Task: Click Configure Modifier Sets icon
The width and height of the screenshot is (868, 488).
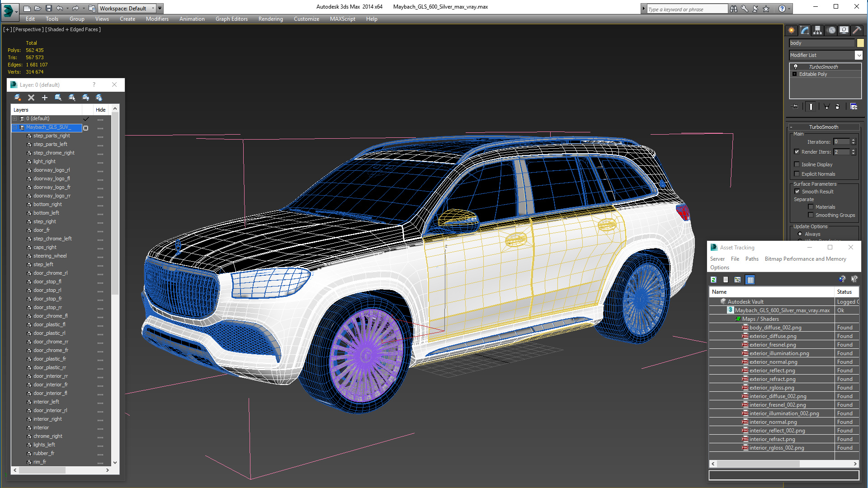Action: coord(854,107)
